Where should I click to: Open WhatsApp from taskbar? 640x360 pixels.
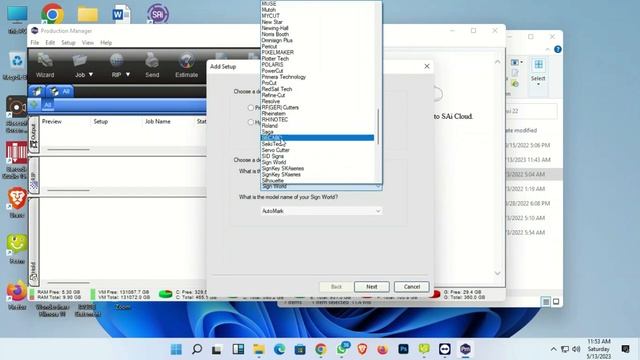[342, 349]
